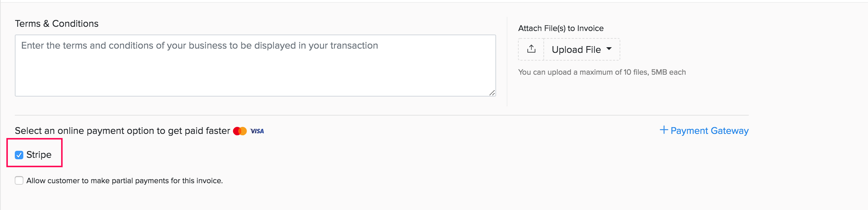Enable partial payments for this invoice
This screenshot has width=868, height=210.
18,180
